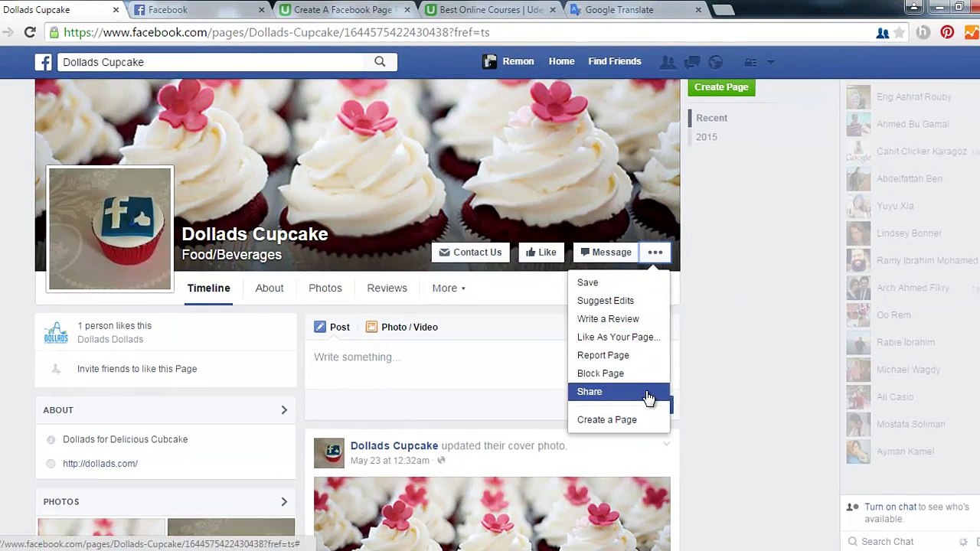This screenshot has width=980, height=551.
Task: Choose Block Page from the menu
Action: 619,373
